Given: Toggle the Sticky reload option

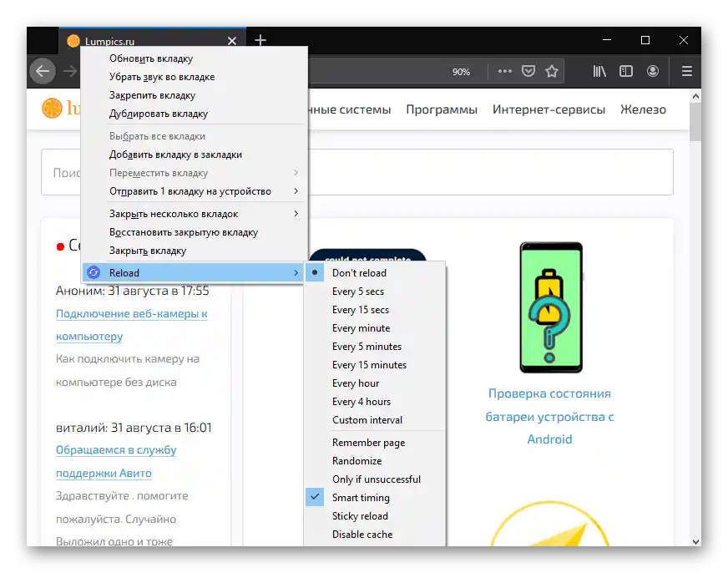Looking at the screenshot, I should (x=375, y=516).
